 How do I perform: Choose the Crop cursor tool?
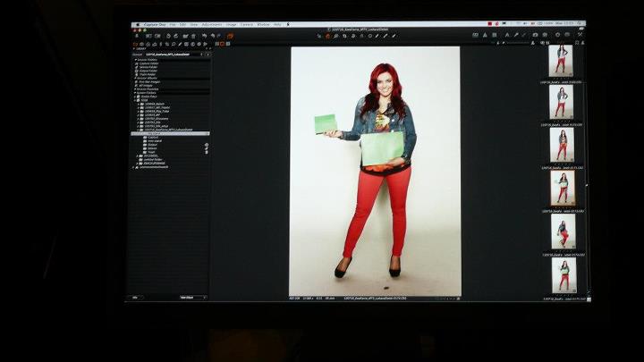click(x=344, y=36)
